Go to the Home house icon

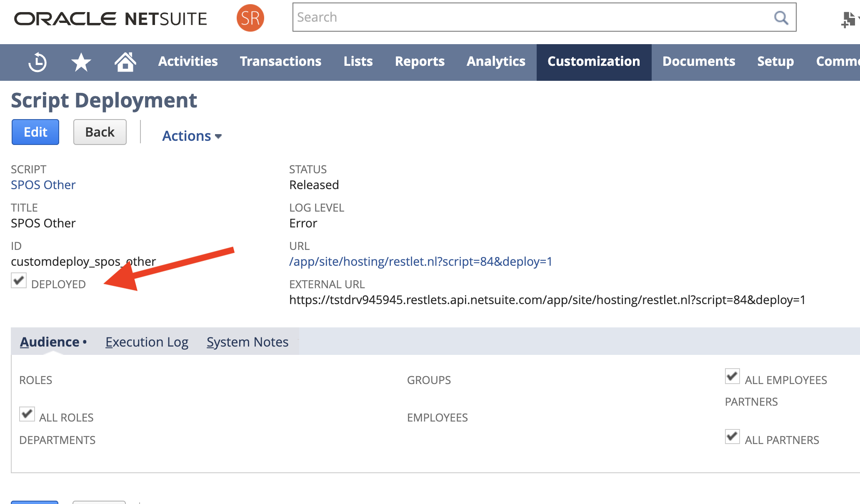125,62
